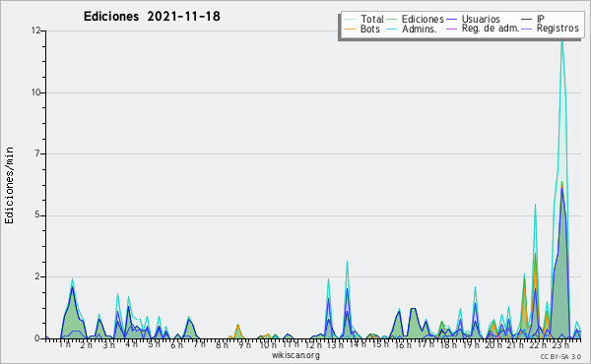Image resolution: width=591 pixels, height=364 pixels.
Task: Click the wikiscan.org credit text
Action: click(x=295, y=355)
